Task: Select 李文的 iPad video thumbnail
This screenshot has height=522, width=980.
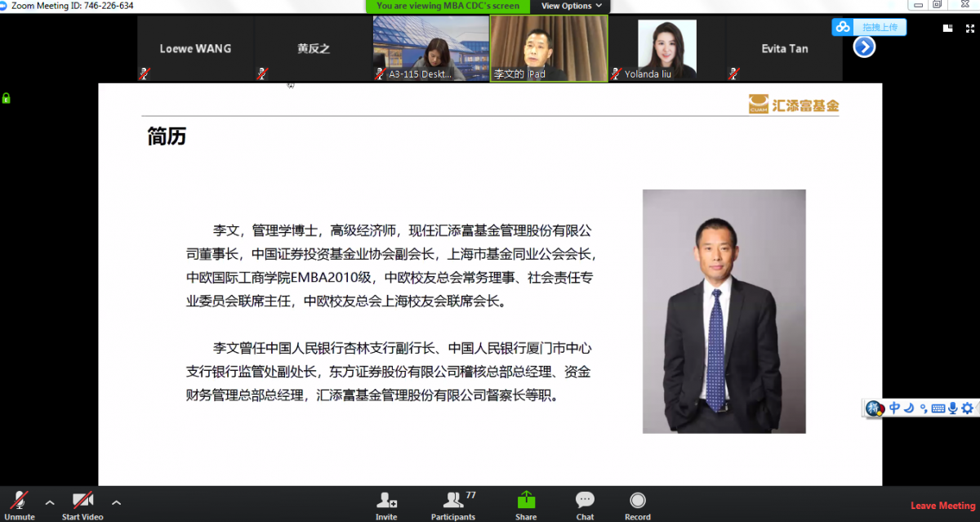Action: [x=549, y=48]
